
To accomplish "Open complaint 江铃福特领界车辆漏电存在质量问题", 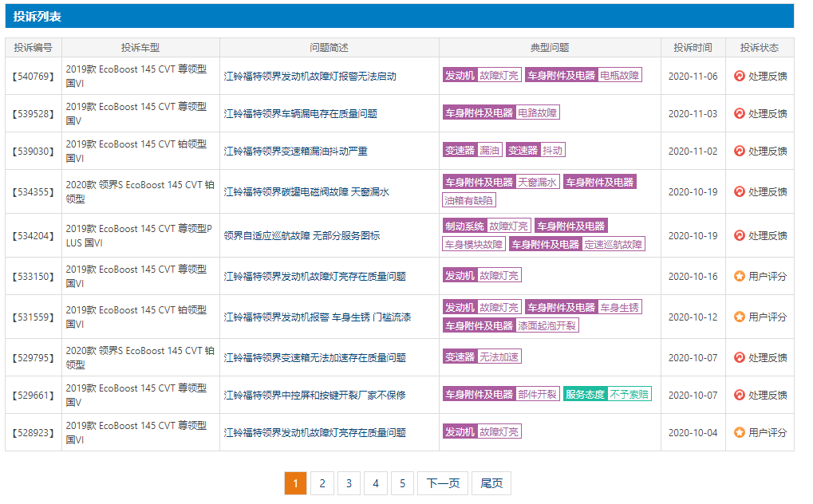I will point(300,114).
